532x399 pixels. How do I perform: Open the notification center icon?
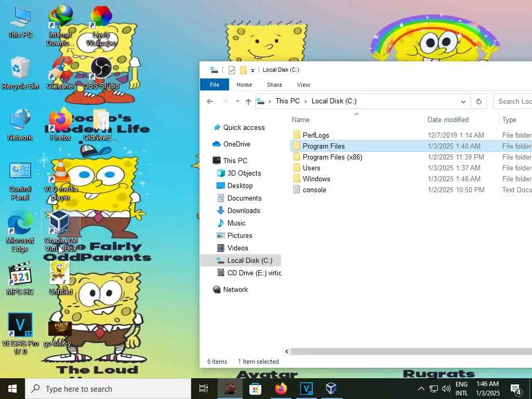click(x=516, y=389)
